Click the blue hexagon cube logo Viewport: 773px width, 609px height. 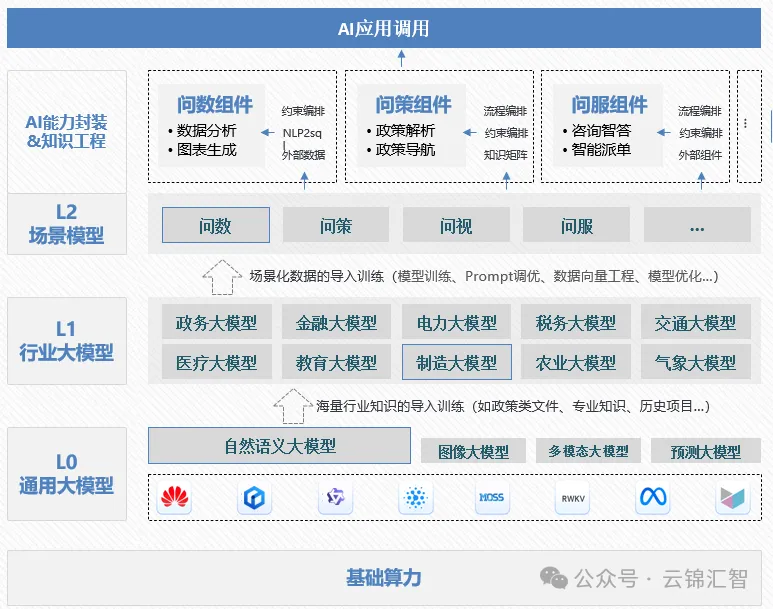pos(254,497)
